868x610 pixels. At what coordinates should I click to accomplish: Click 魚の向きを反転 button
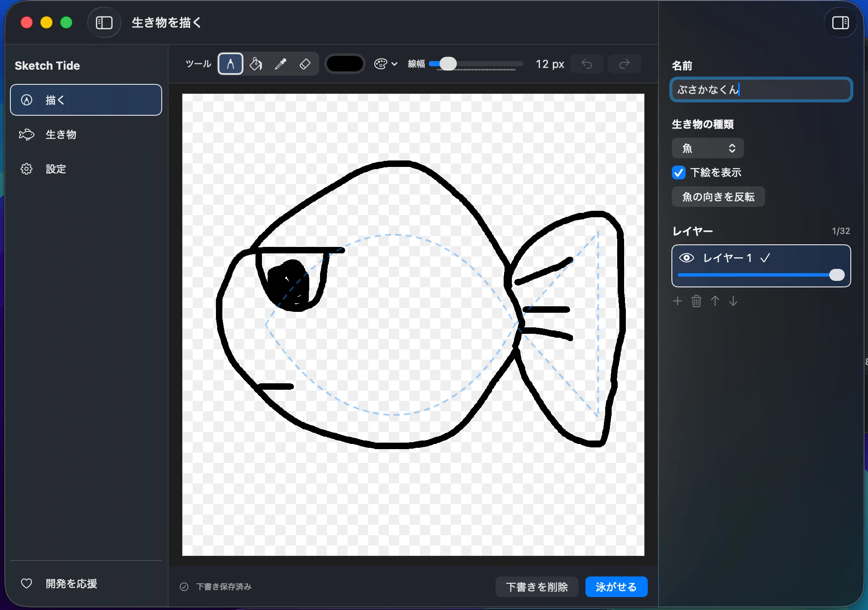718,197
